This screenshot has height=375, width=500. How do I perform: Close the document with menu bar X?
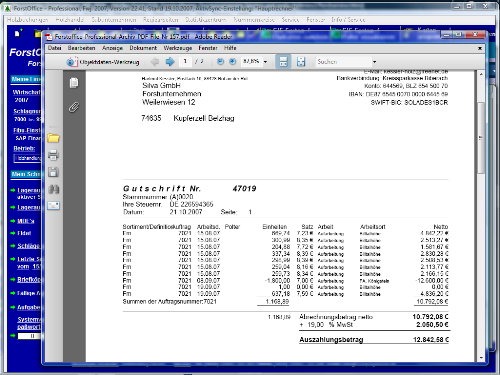coord(480,48)
